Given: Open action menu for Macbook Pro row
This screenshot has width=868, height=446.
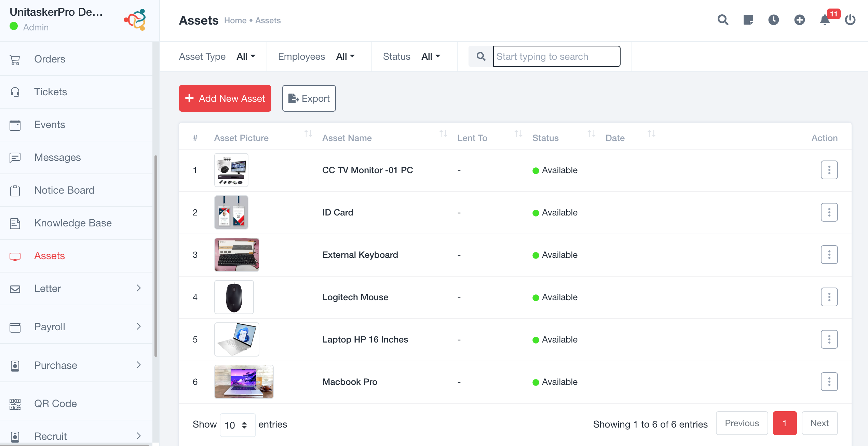Looking at the screenshot, I should click(829, 381).
